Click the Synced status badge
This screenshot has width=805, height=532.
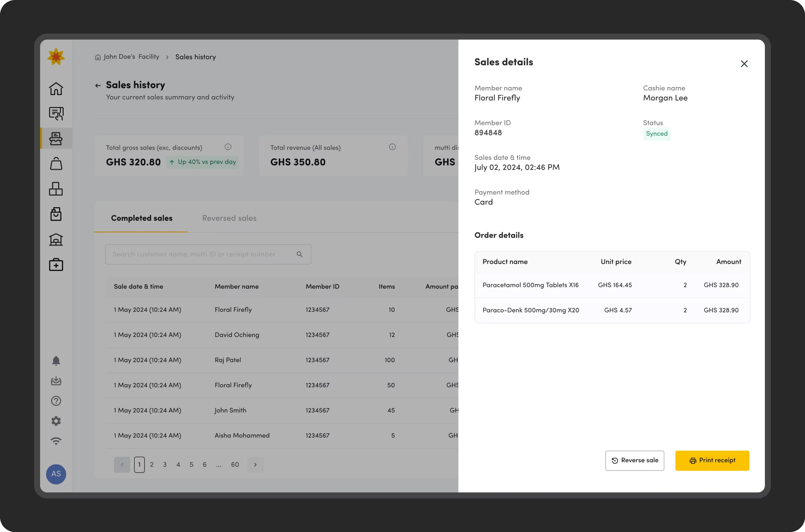[x=657, y=134]
